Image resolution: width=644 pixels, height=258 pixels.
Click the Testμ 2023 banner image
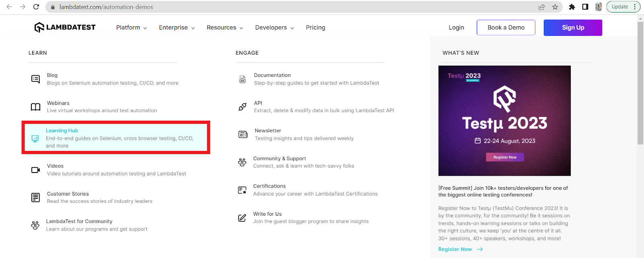point(505,121)
